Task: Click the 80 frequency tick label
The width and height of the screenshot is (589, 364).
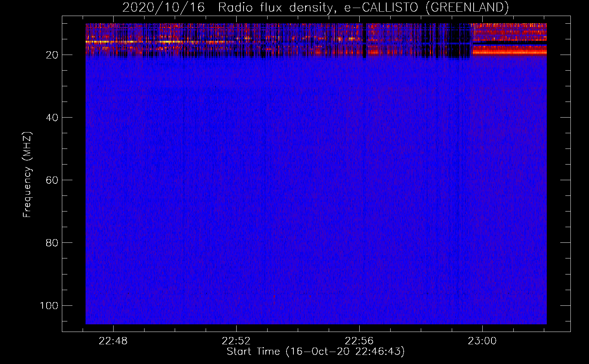Action: (52, 243)
